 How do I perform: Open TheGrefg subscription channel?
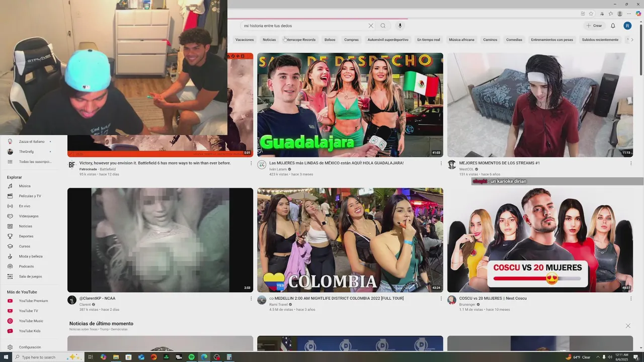pyautogui.click(x=30, y=152)
